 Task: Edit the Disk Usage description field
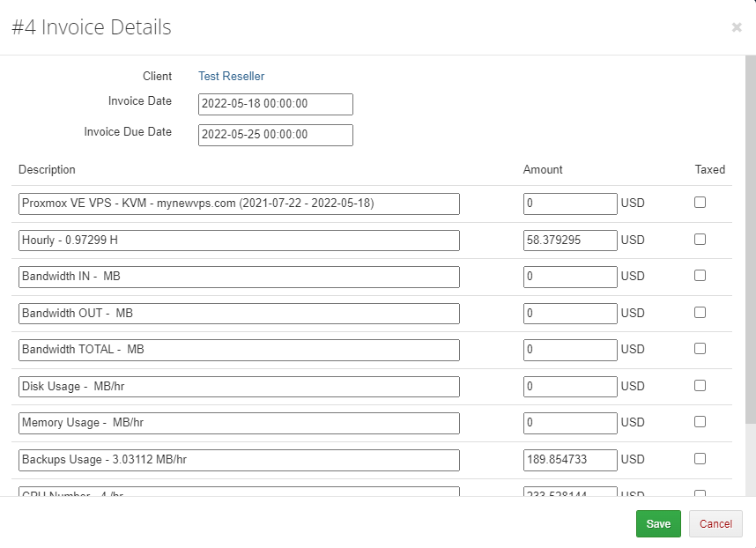[x=239, y=387]
